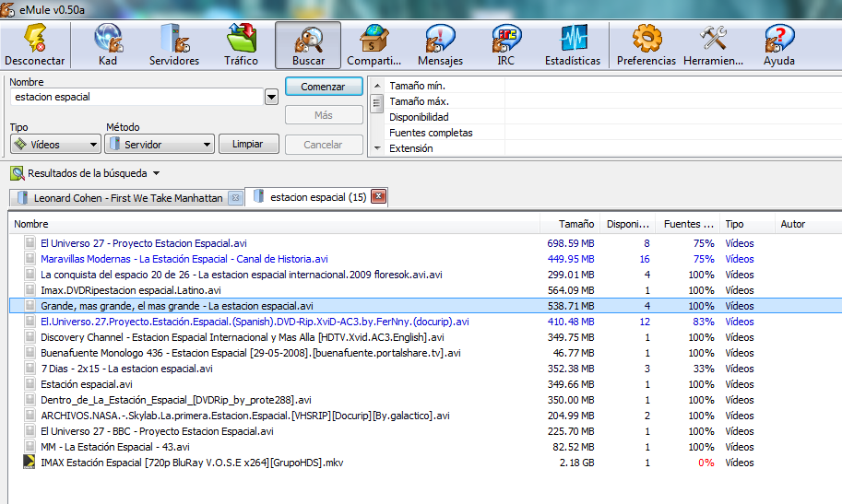Sort results by Disponibilidad column header
Viewport: 842px width, 504px height.
(x=628, y=224)
